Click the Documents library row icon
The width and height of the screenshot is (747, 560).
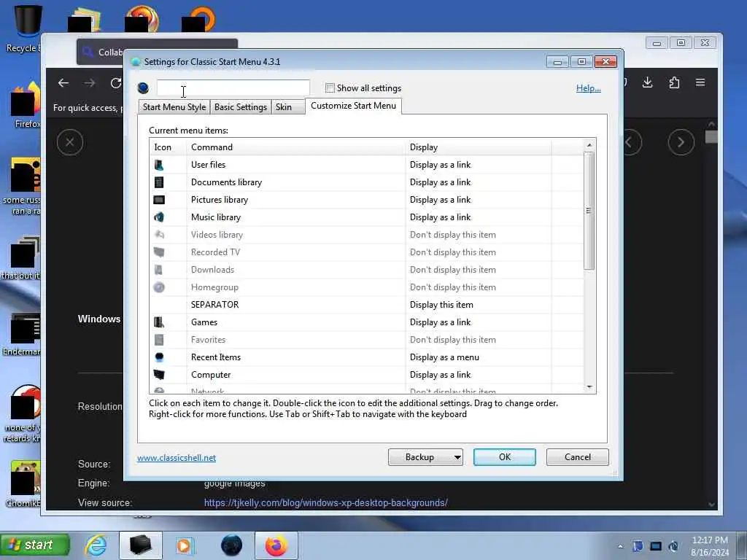[x=159, y=182]
